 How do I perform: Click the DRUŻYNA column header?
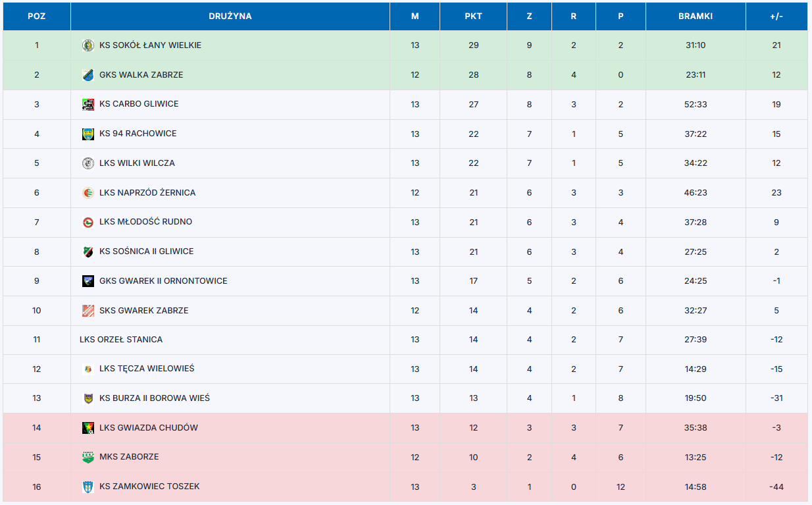[x=230, y=16]
